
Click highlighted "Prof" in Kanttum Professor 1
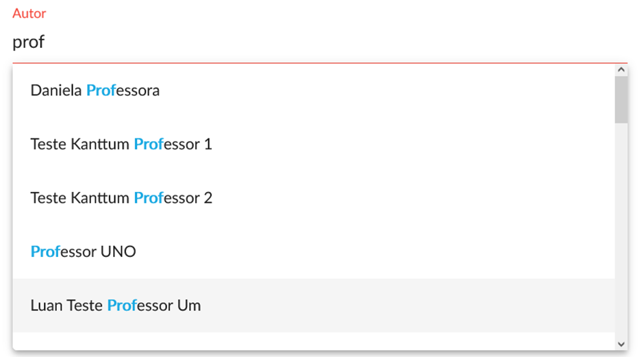[148, 145]
